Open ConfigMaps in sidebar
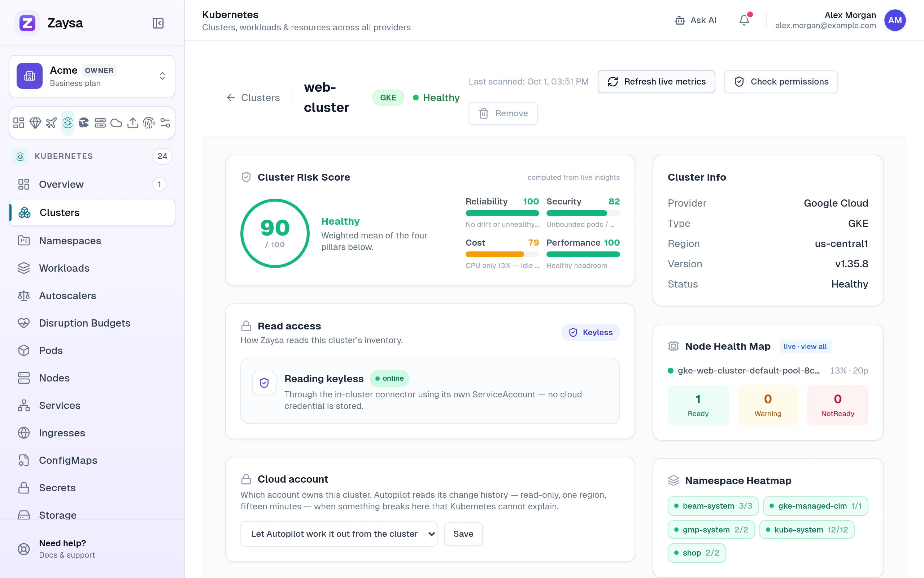Image resolution: width=924 pixels, height=578 pixels. (x=92, y=460)
